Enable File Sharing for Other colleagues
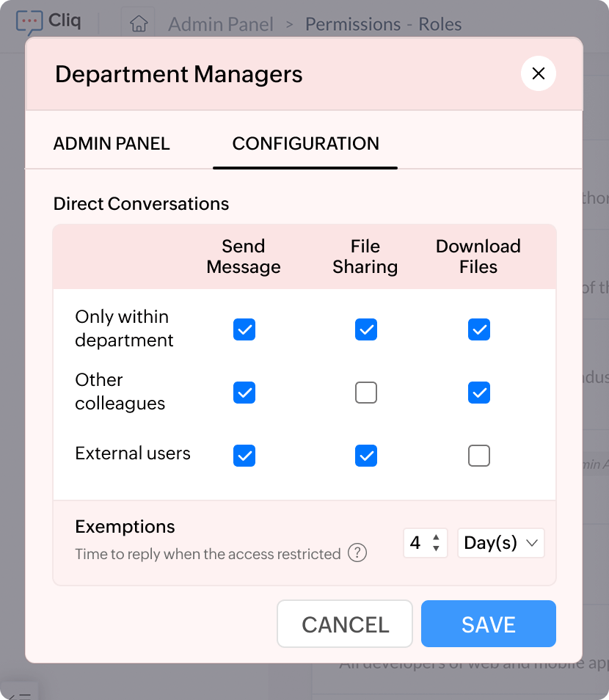This screenshot has width=609, height=700. [x=365, y=393]
